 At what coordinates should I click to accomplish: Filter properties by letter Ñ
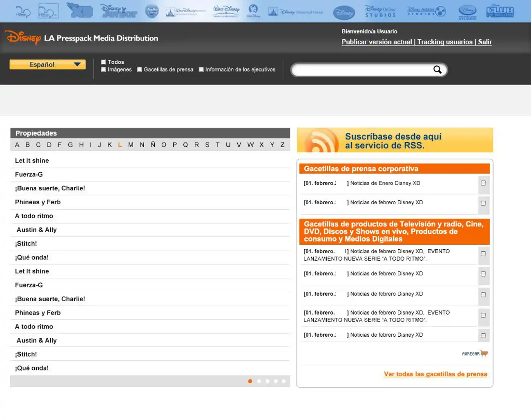[x=153, y=145]
